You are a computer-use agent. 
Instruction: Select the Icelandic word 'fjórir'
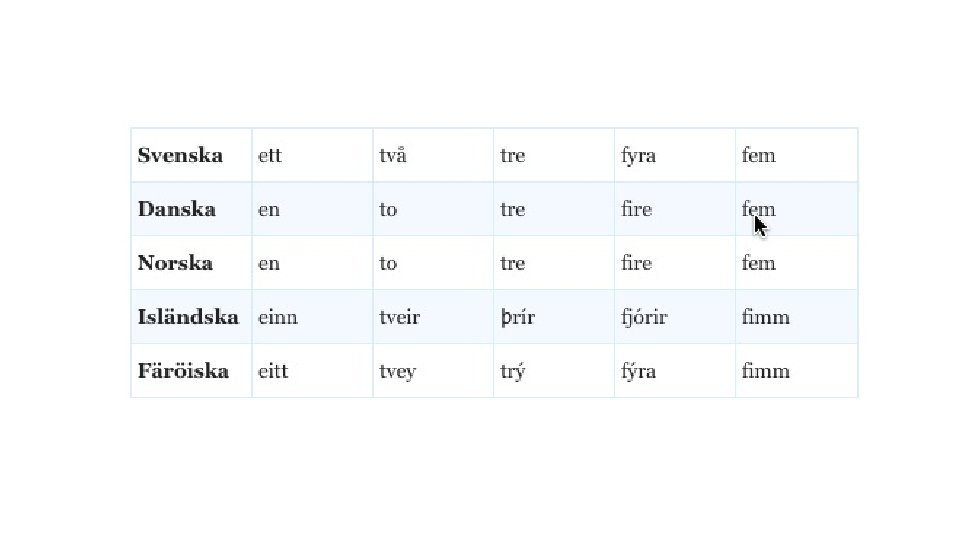pyautogui.click(x=644, y=317)
